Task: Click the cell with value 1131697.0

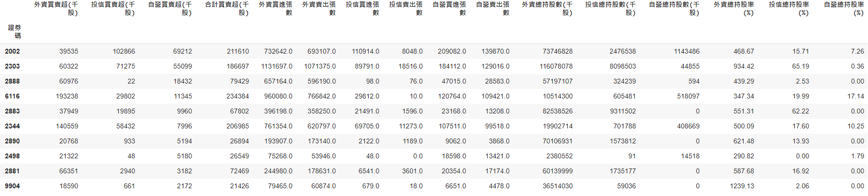Action: [x=276, y=66]
